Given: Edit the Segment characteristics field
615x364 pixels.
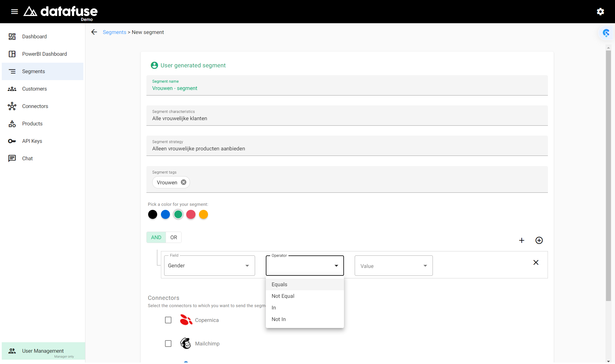Looking at the screenshot, I should pos(347,116).
